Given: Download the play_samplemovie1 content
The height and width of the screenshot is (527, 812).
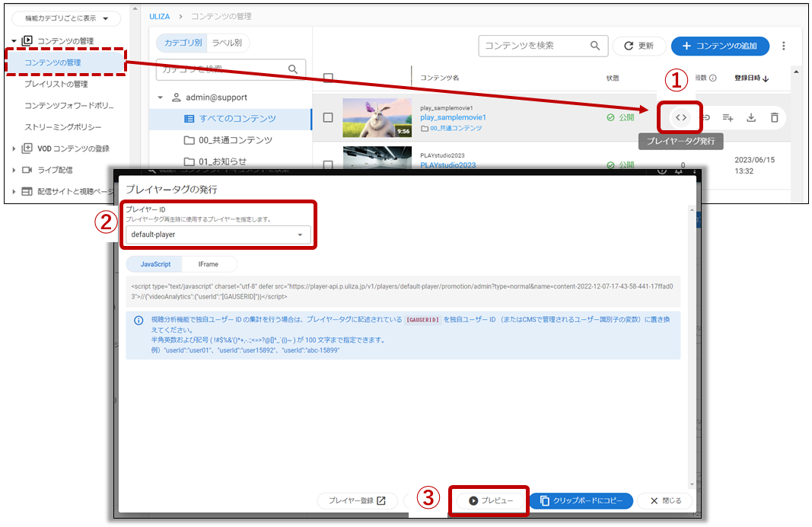Looking at the screenshot, I should [x=751, y=117].
